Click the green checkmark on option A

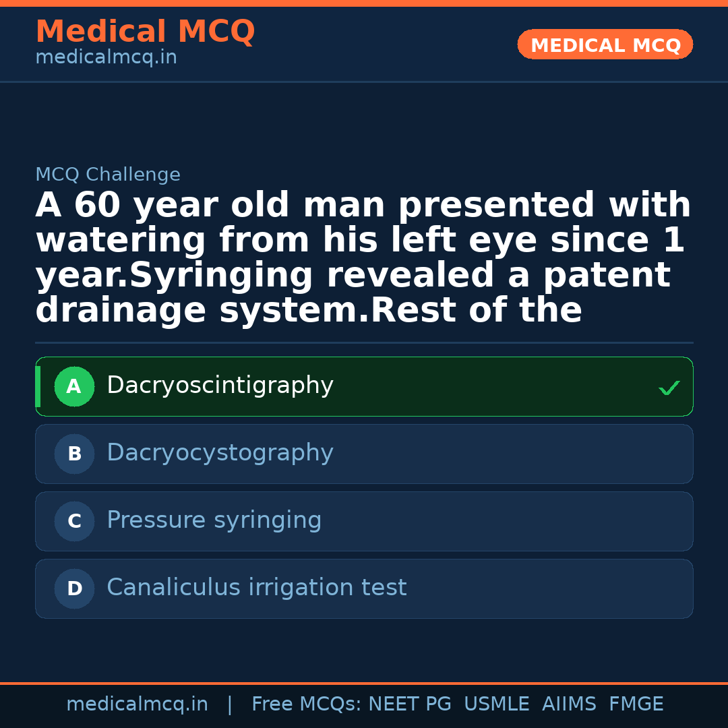tap(668, 387)
